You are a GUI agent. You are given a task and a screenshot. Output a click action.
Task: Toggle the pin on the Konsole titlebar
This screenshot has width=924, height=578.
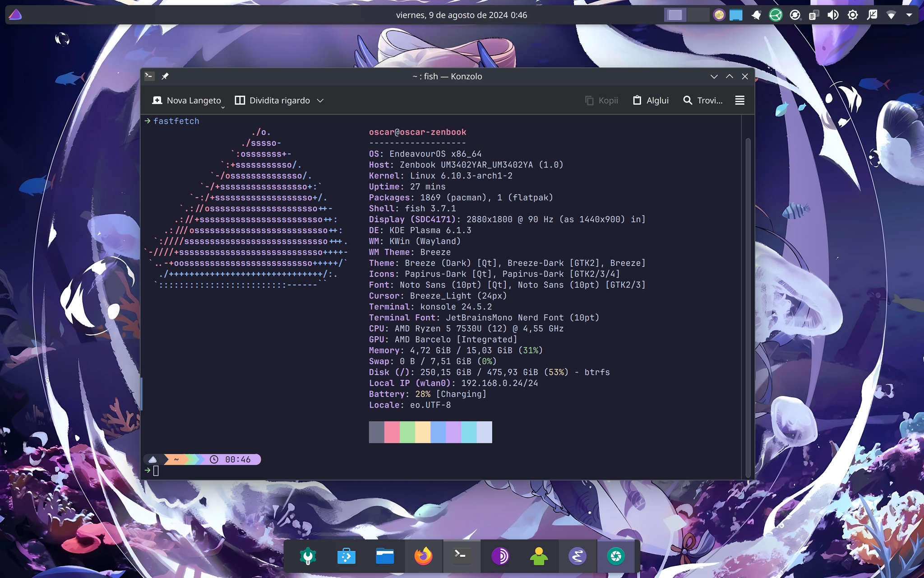pos(165,76)
